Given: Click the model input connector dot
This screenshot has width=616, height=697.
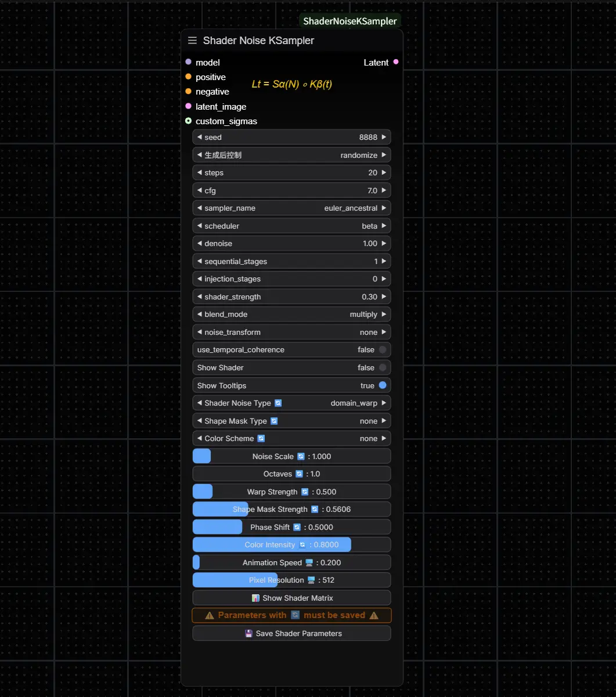Looking at the screenshot, I should pos(188,62).
